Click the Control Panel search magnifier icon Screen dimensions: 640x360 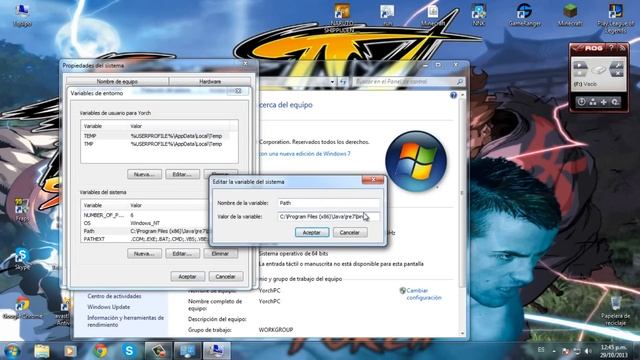(x=460, y=82)
